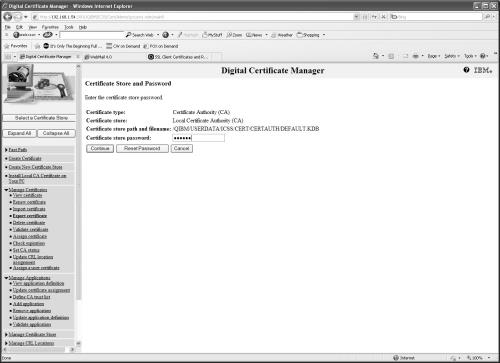This screenshot has height=363, width=500.
Task: Open DCM help question mark icon
Action: click(x=466, y=70)
